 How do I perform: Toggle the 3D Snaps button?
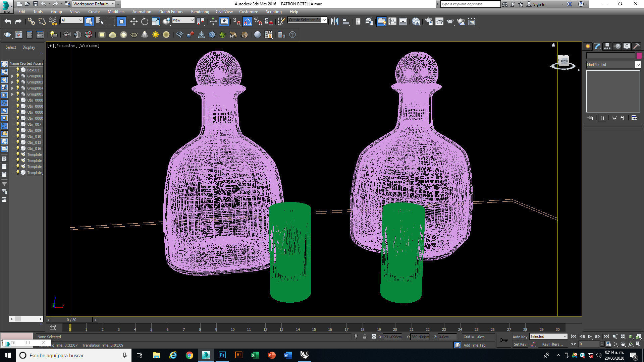coord(237,21)
